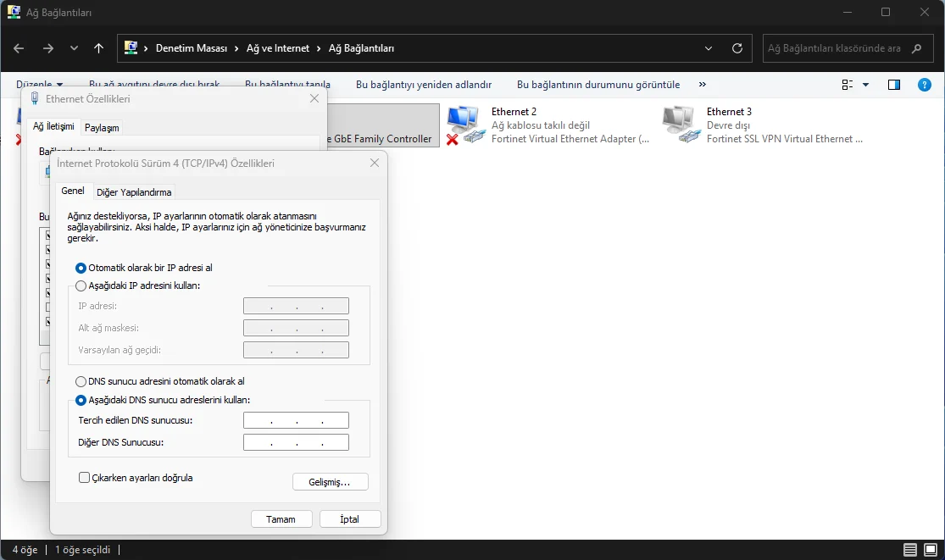Click GbE Family Controller adapter text
The image size is (945, 560).
click(x=383, y=138)
